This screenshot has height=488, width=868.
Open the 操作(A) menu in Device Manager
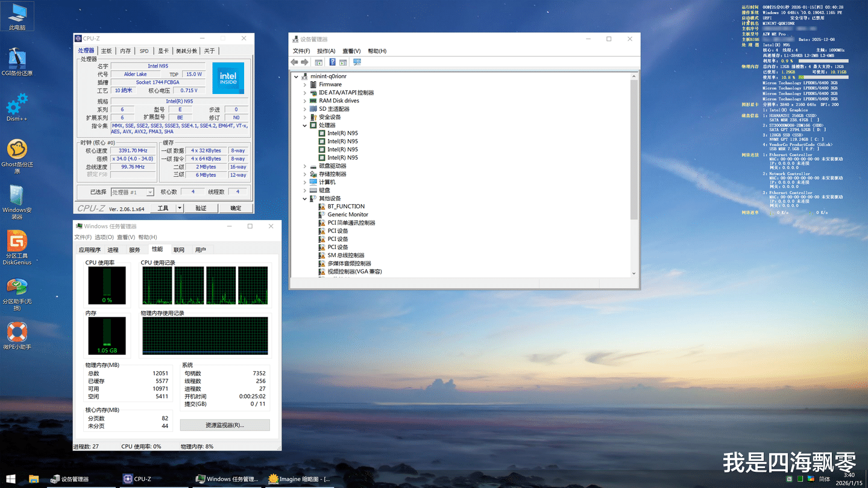pos(326,51)
